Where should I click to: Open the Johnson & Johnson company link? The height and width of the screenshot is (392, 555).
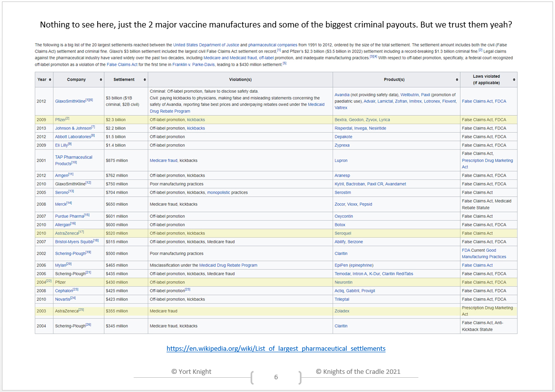coord(73,129)
